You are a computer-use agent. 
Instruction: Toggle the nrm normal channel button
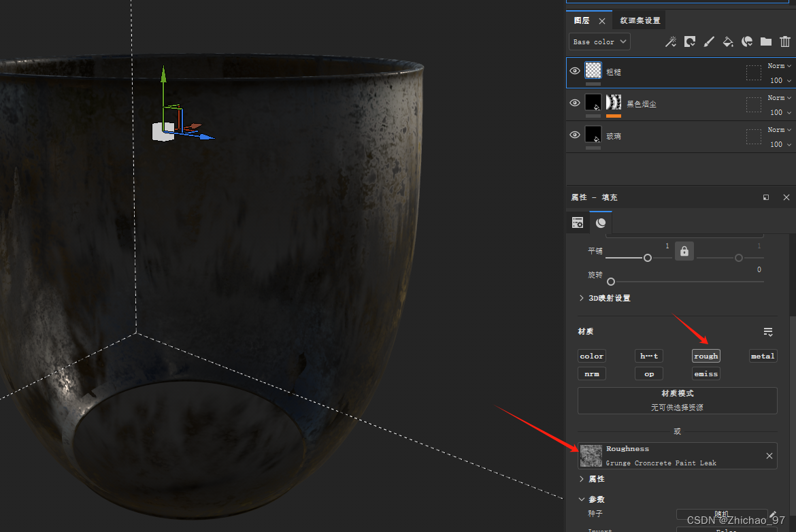coord(592,373)
